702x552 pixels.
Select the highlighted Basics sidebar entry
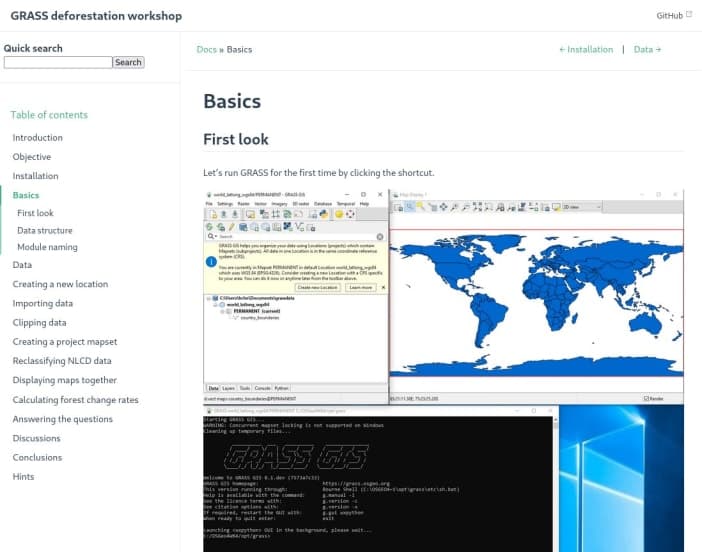pyautogui.click(x=26, y=195)
